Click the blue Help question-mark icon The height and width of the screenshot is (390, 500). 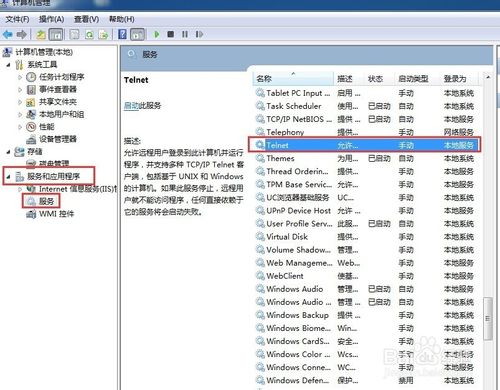pyautogui.click(x=123, y=34)
